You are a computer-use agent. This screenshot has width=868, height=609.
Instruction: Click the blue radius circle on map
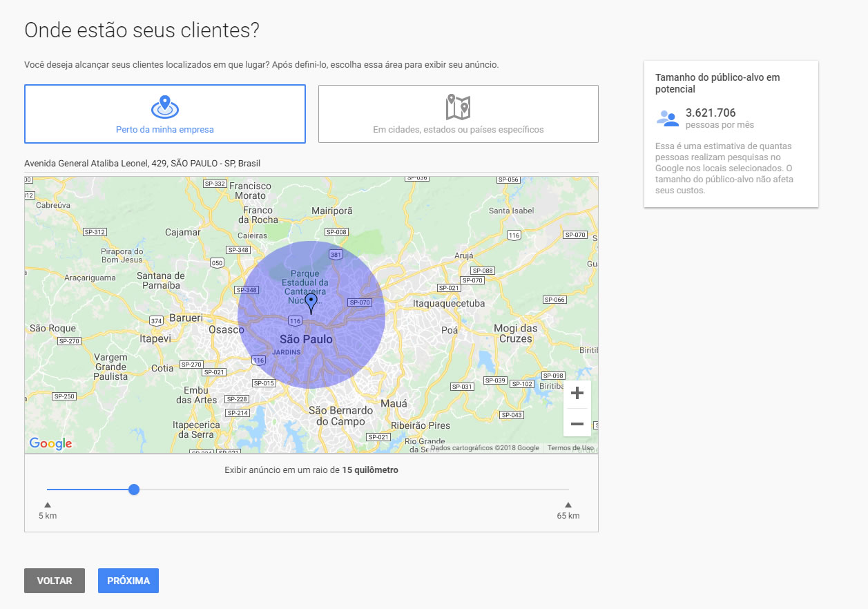click(311, 315)
